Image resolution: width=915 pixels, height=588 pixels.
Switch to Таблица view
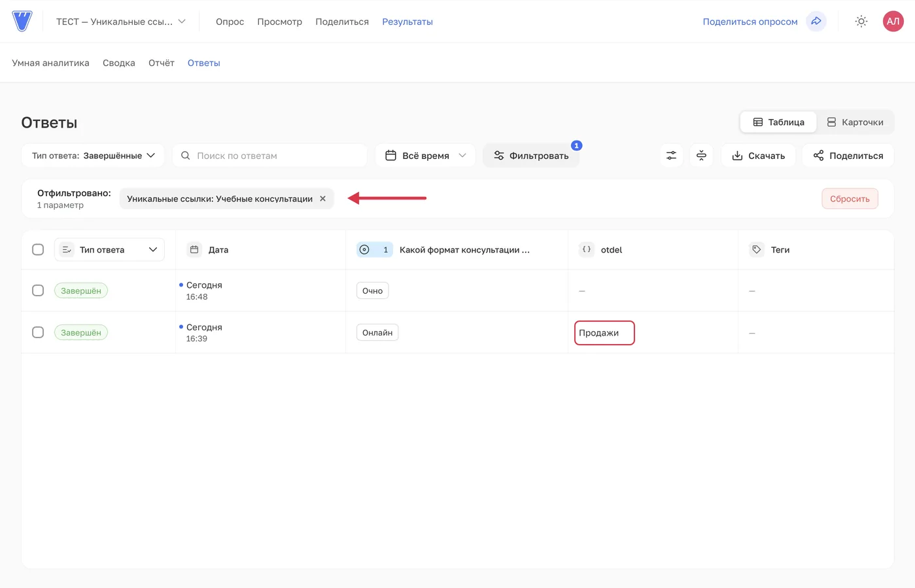pos(778,122)
